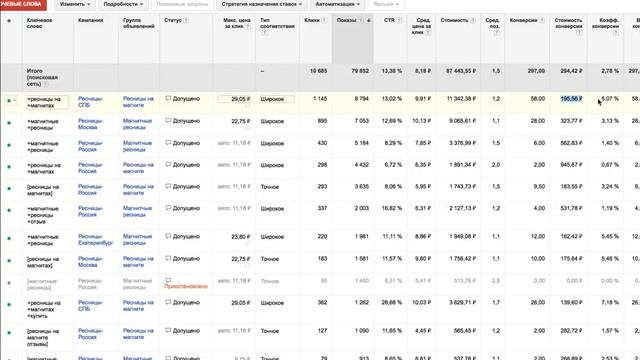Open the help icon next to Клики
This screenshot has height=360, width=640.
(x=324, y=20)
